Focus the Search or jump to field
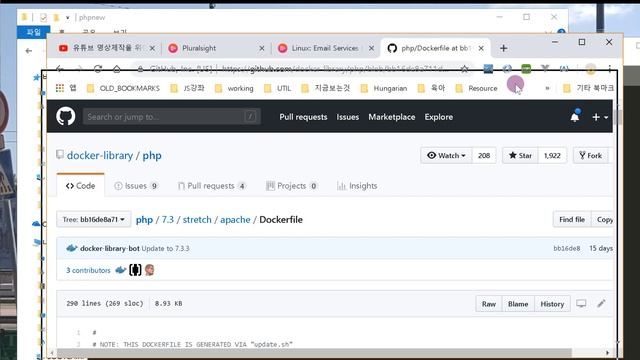 point(171,117)
